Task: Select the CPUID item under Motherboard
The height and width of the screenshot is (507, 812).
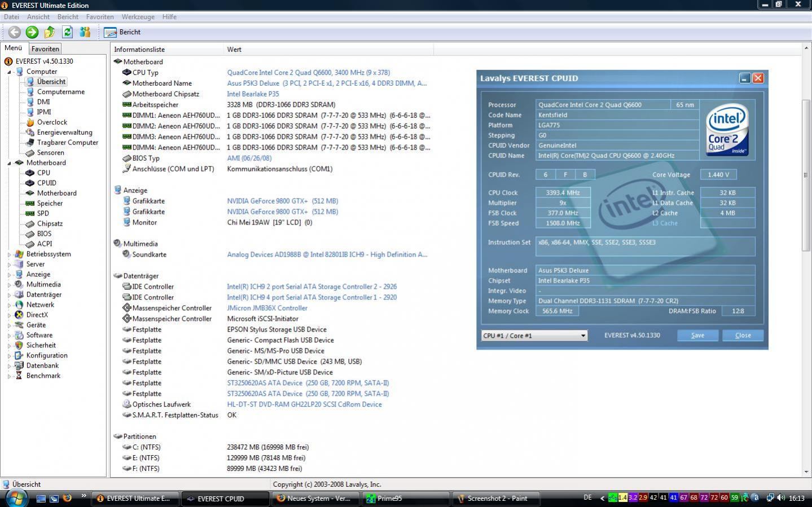Action: (x=46, y=183)
